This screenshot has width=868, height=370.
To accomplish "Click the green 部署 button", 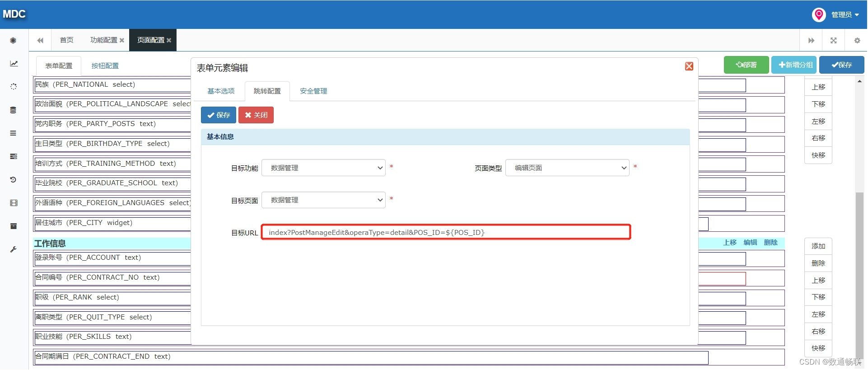I will pyautogui.click(x=747, y=65).
